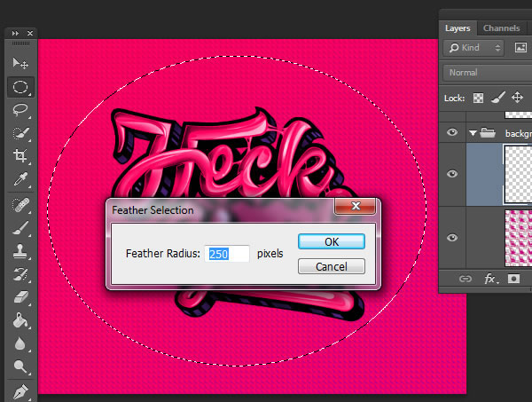Open the Kind filter dropdown

click(x=473, y=48)
